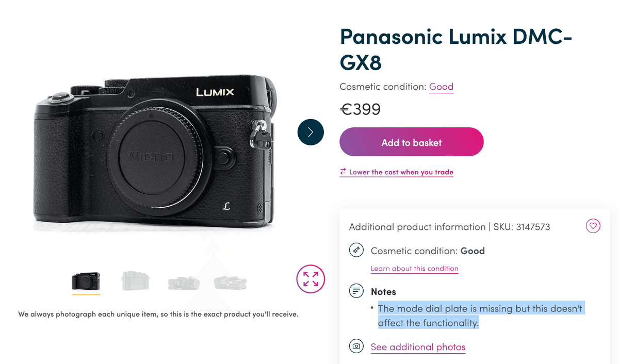Click the trade arrows icon
This screenshot has width=619, height=364.
coord(343,172)
